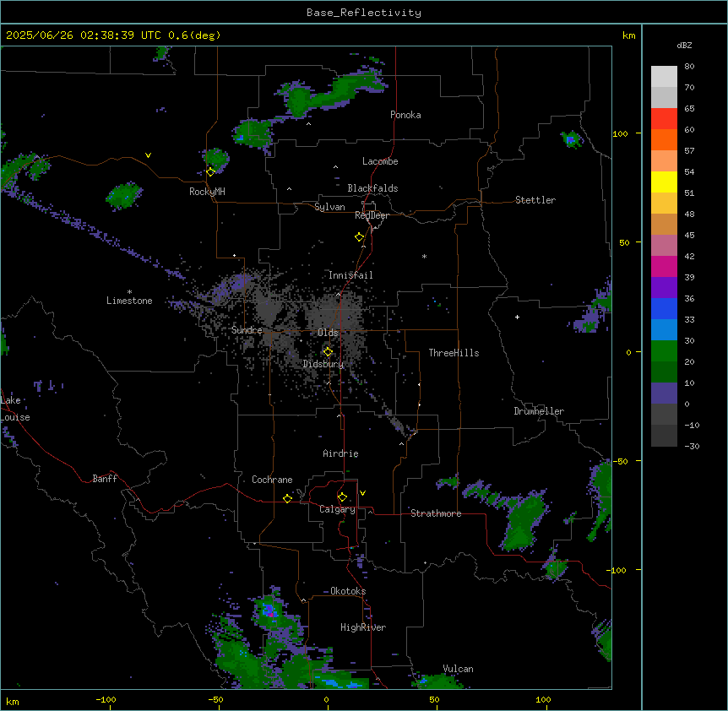Click the yellow diamond marker beside RockyMH
Screen dimensions: 728x711
tap(210, 171)
